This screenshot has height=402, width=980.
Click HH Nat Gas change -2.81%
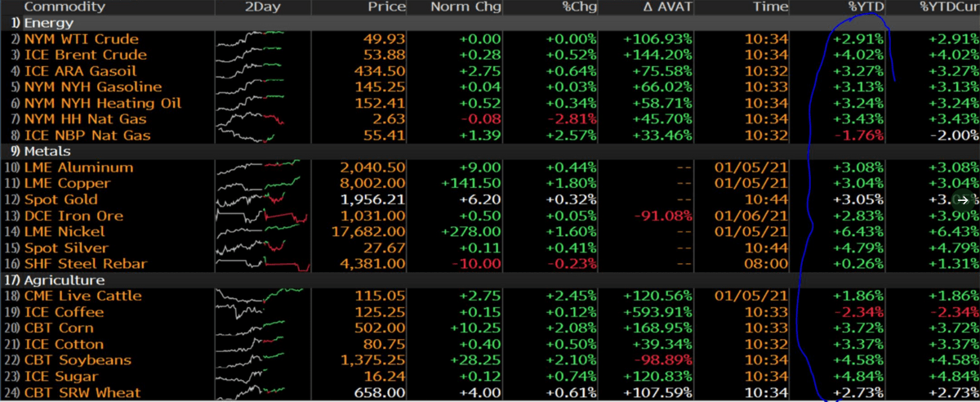pos(573,119)
